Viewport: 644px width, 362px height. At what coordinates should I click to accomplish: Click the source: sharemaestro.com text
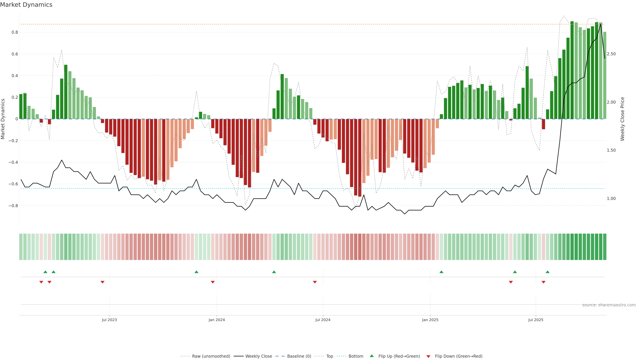(609, 305)
